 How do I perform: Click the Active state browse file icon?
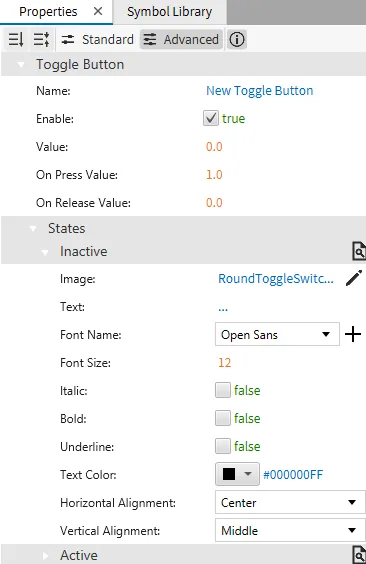pyautogui.click(x=359, y=555)
